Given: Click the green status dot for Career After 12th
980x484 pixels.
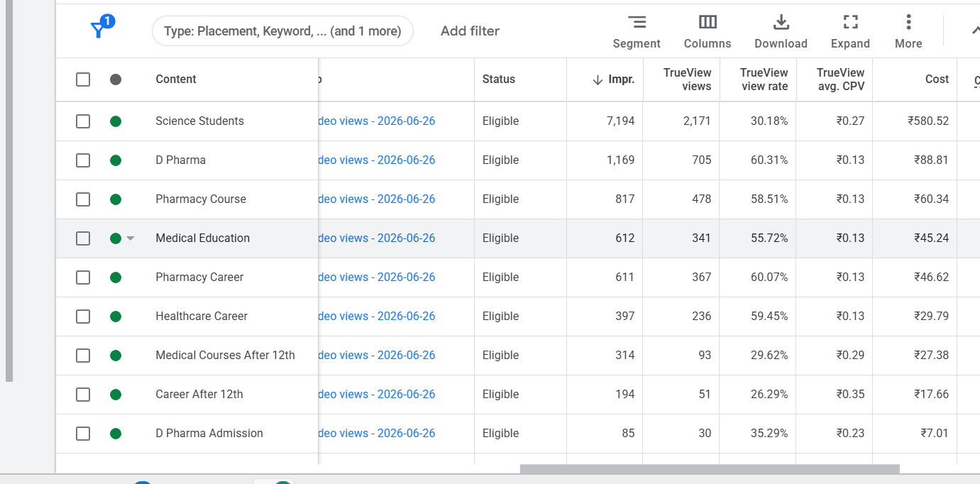Looking at the screenshot, I should click(116, 395).
